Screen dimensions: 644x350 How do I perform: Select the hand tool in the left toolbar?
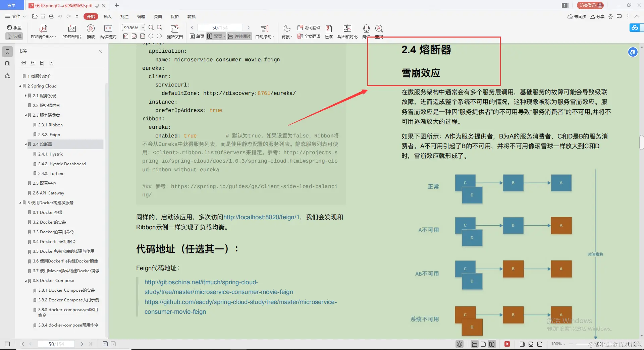coord(14,27)
